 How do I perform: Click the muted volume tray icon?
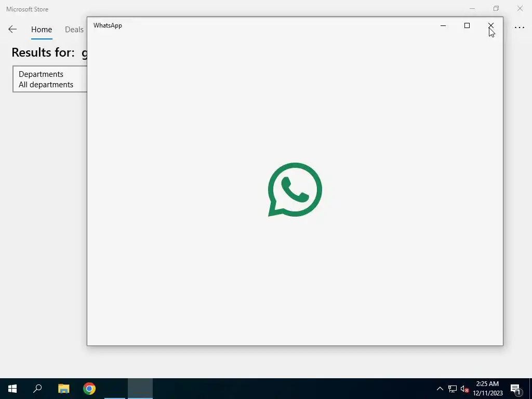point(464,389)
